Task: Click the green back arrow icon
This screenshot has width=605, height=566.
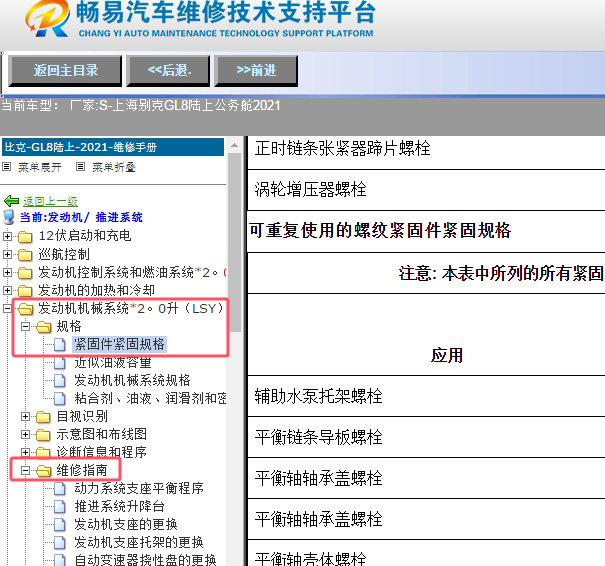Action: coord(11,201)
